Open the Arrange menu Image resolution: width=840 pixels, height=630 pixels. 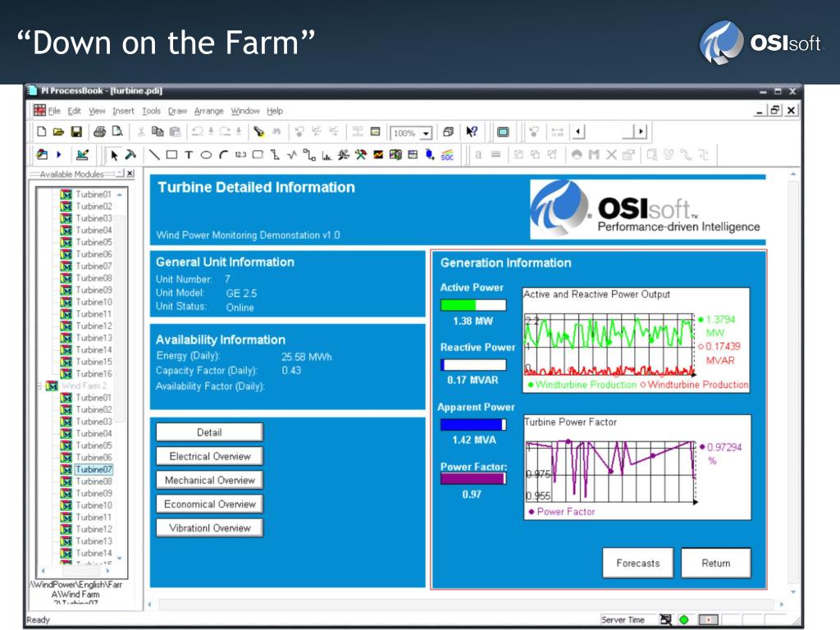point(208,111)
